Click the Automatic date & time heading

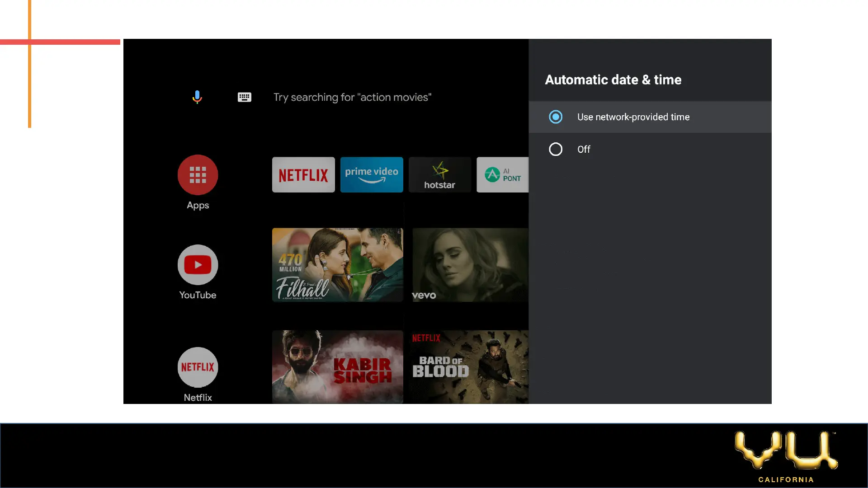pos(613,80)
